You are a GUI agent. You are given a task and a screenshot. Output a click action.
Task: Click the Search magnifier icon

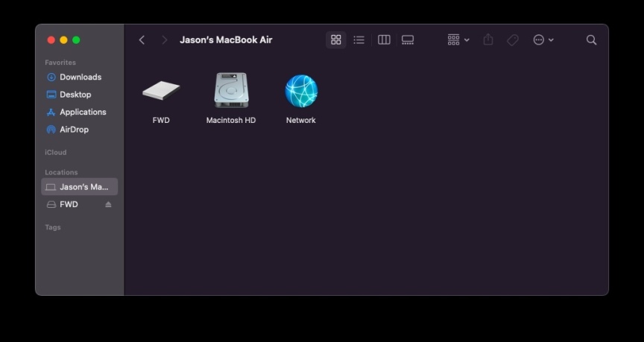click(591, 39)
